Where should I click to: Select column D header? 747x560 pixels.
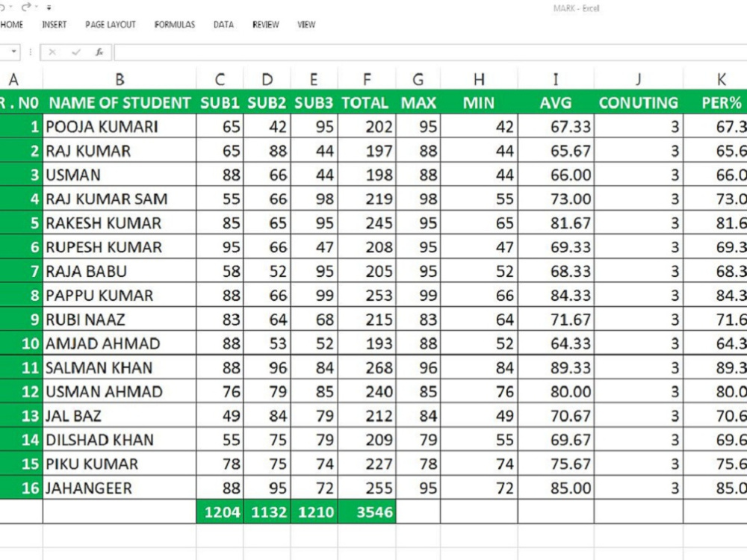(267, 79)
